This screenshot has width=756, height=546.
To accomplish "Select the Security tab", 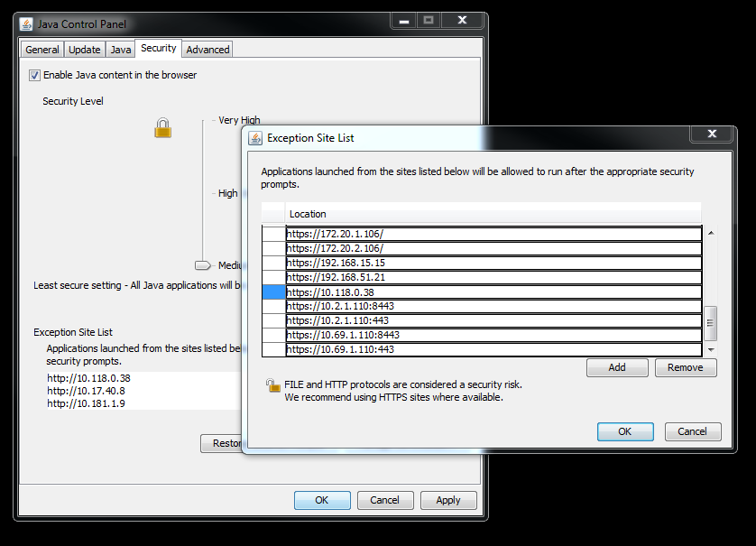I will (x=159, y=48).
